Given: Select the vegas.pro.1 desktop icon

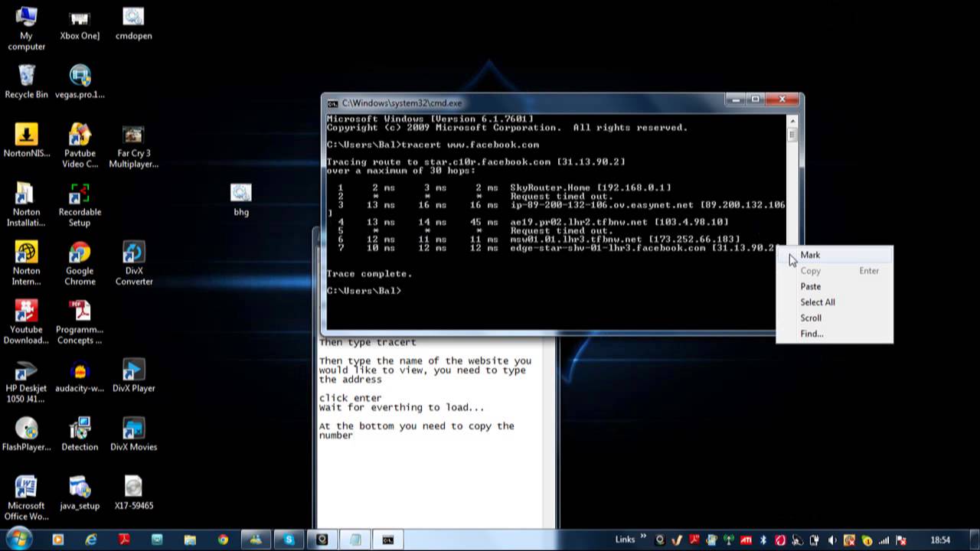Looking at the screenshot, I should [80, 83].
